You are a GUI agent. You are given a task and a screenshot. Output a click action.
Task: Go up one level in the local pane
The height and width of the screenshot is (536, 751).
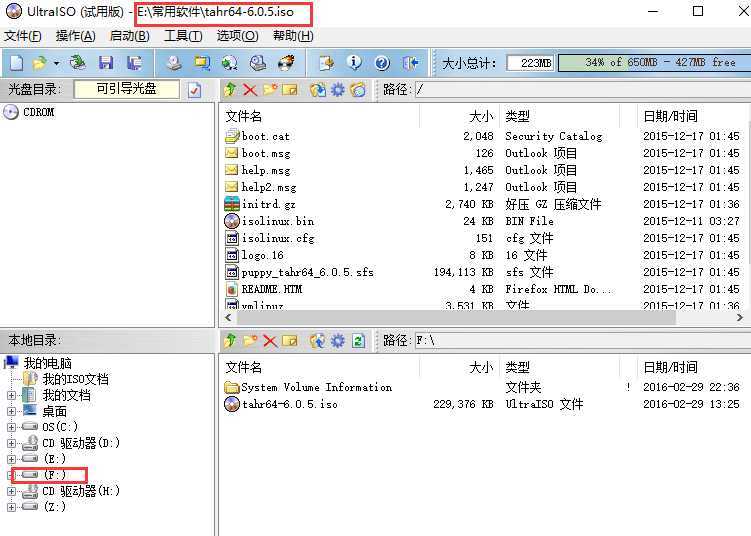pos(230,341)
